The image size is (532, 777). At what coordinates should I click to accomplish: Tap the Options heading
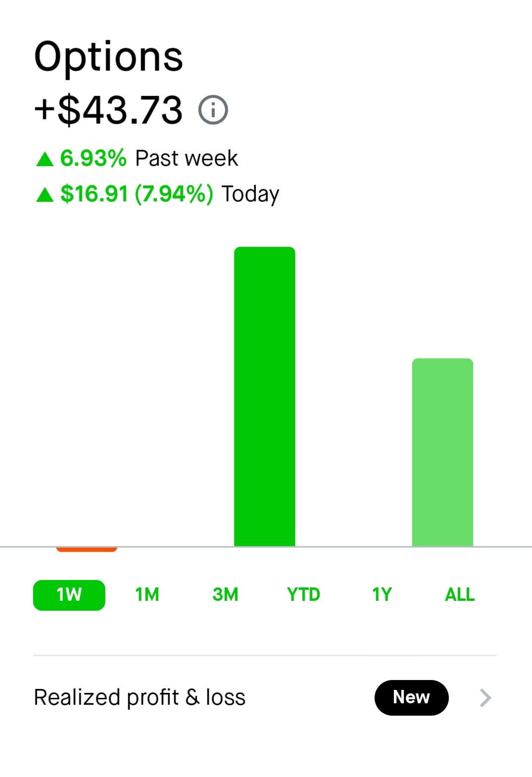pos(108,57)
